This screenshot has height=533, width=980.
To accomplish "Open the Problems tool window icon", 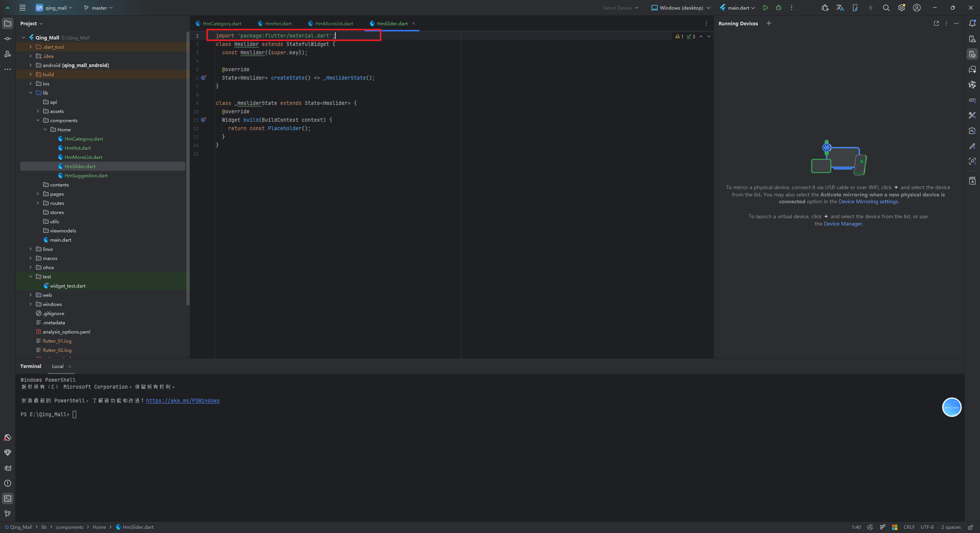I will 7,483.
